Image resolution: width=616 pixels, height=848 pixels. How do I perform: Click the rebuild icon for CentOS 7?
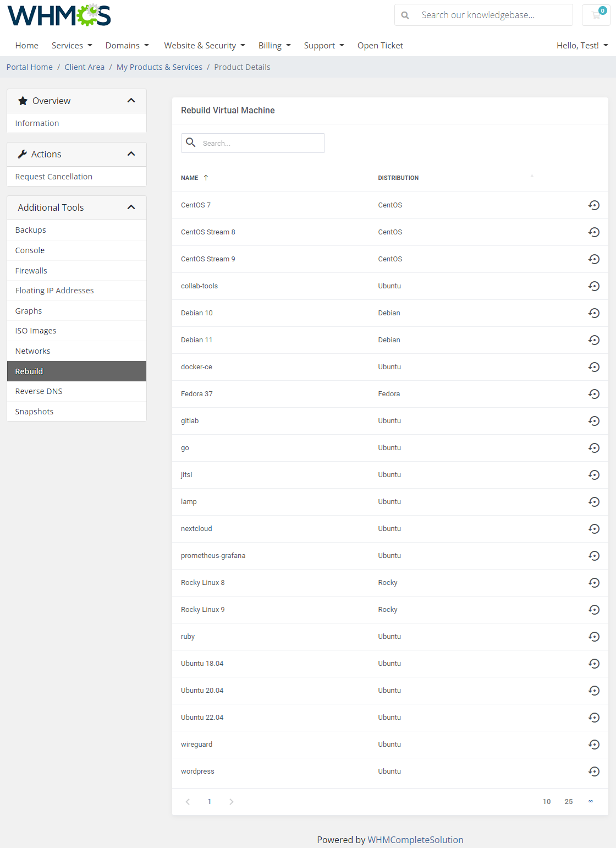pyautogui.click(x=593, y=205)
